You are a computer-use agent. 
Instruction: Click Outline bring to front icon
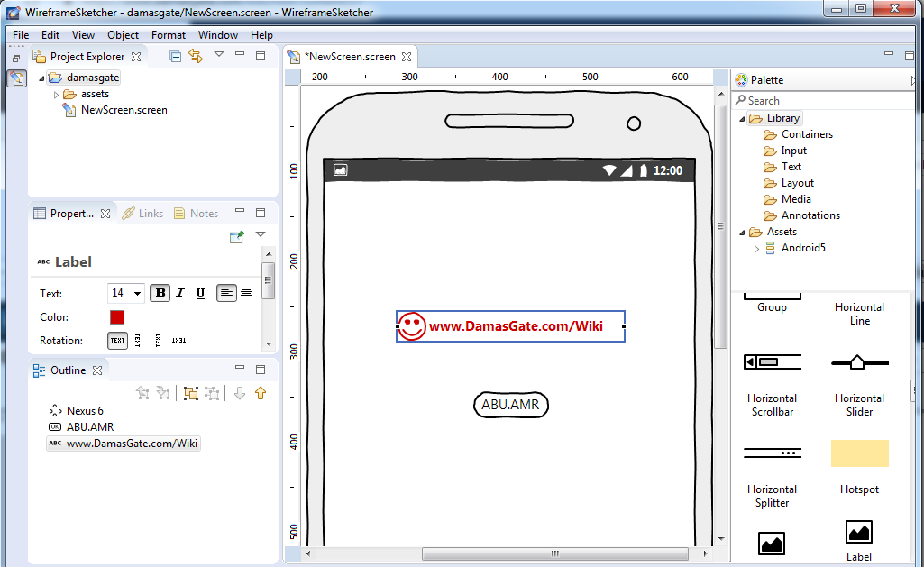coord(142,393)
